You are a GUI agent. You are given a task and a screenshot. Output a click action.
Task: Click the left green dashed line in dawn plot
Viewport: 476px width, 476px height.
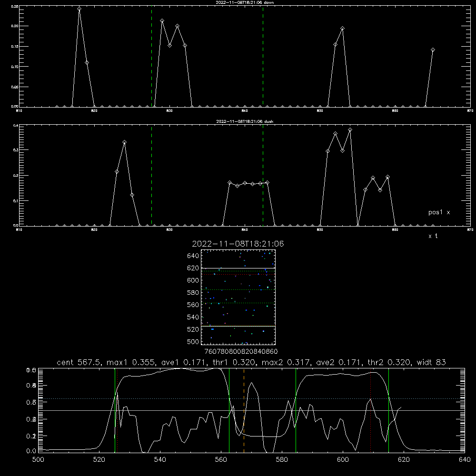point(151,56)
